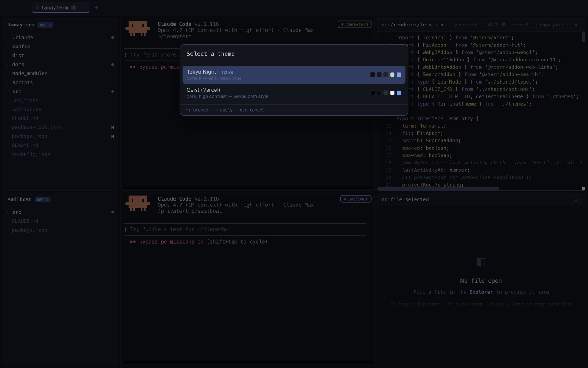Focus the 'write a test for <filepath>' prompt
This screenshot has width=588, height=368.
(x=245, y=229)
